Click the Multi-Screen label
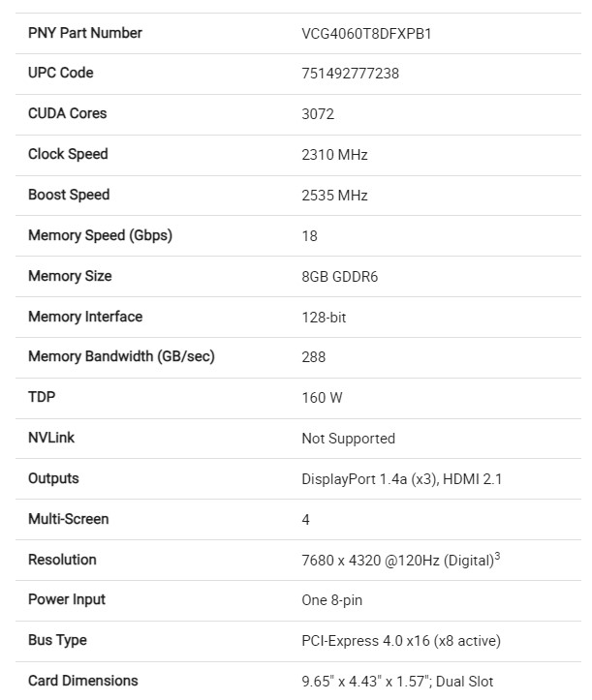 click(69, 519)
